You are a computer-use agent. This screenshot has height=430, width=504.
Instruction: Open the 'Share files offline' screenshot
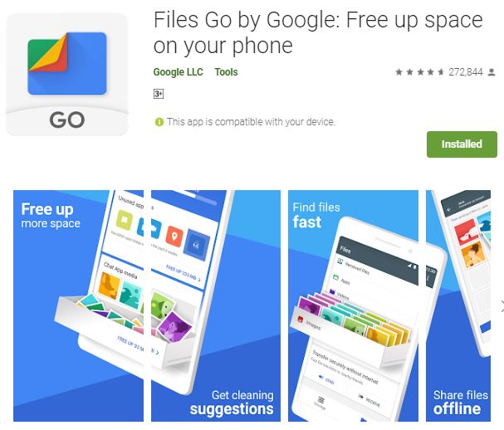coord(458,305)
